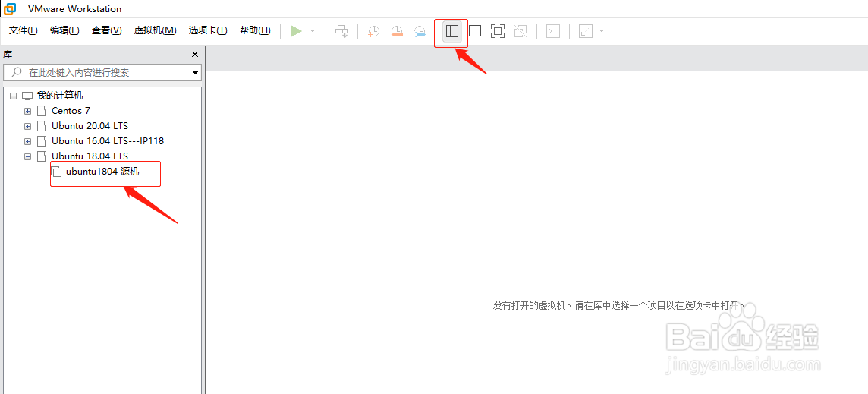The image size is (868, 394).
Task: Toggle the thumbnail bar icon
Action: [x=475, y=31]
